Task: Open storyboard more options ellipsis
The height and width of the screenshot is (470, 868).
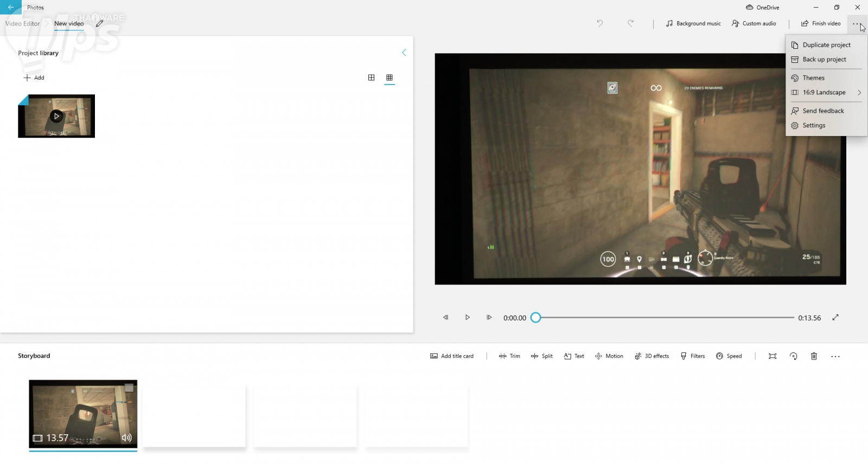Action: coord(835,357)
